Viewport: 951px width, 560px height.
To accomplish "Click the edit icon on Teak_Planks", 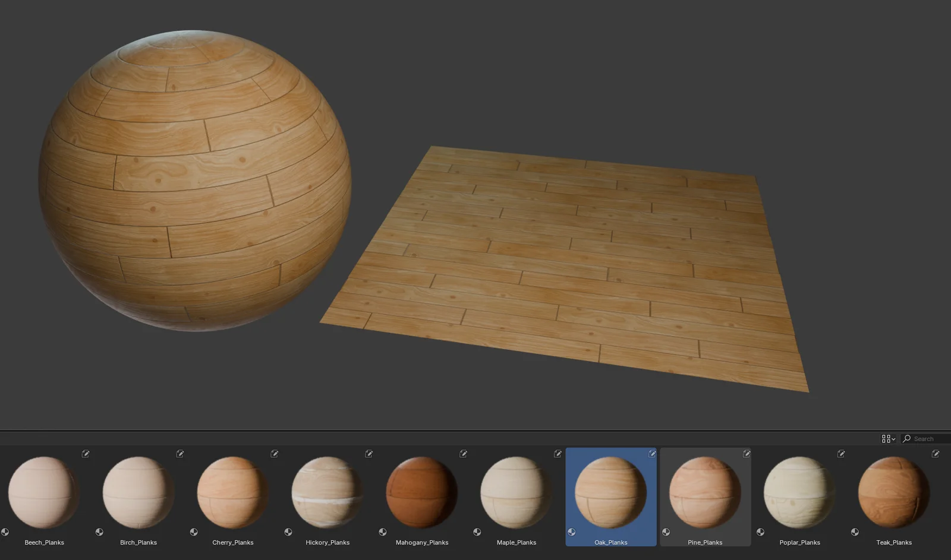I will (935, 453).
